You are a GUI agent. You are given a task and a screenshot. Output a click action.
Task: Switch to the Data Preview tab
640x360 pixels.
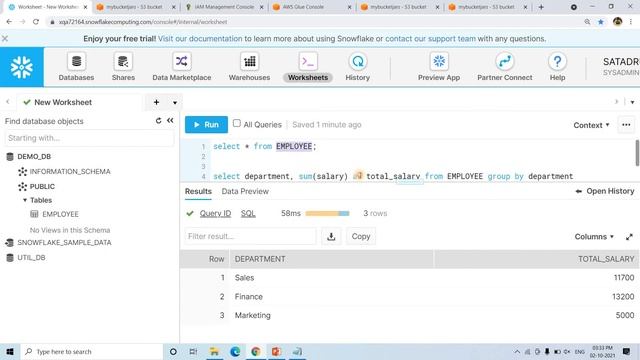[x=245, y=191]
